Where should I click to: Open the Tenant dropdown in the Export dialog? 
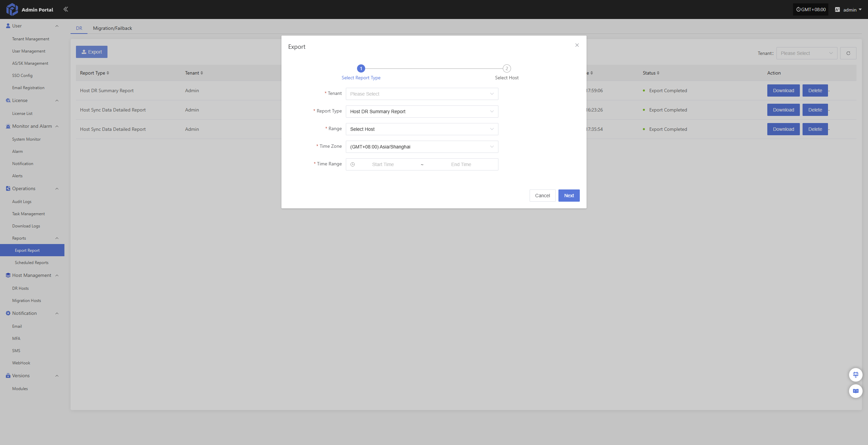click(x=421, y=94)
